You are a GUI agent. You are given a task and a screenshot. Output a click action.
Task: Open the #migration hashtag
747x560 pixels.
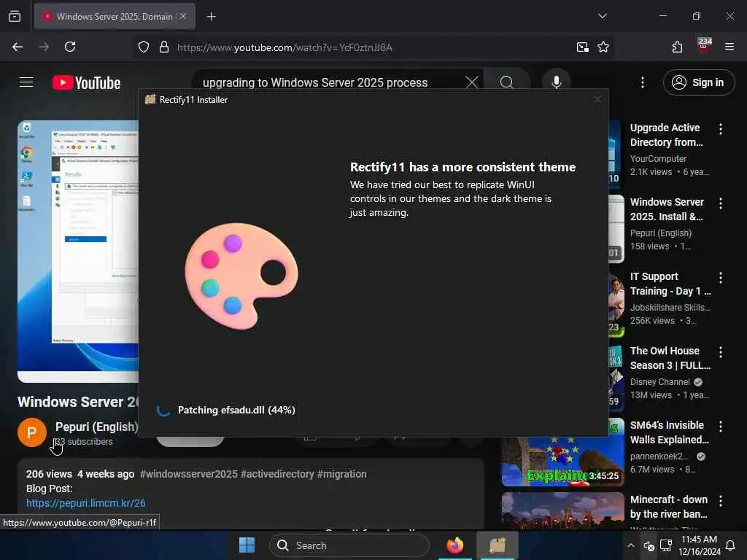coord(341,474)
